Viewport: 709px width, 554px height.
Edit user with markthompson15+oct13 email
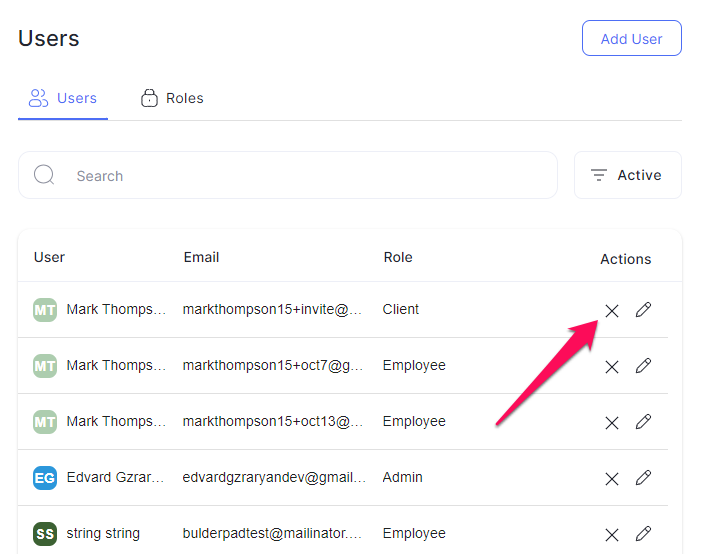(x=643, y=422)
